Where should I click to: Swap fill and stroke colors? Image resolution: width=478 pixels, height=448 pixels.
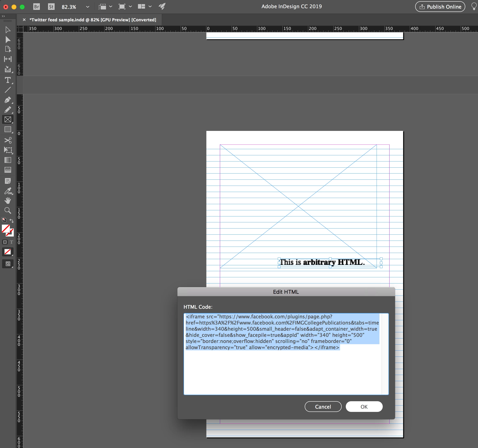click(x=11, y=221)
